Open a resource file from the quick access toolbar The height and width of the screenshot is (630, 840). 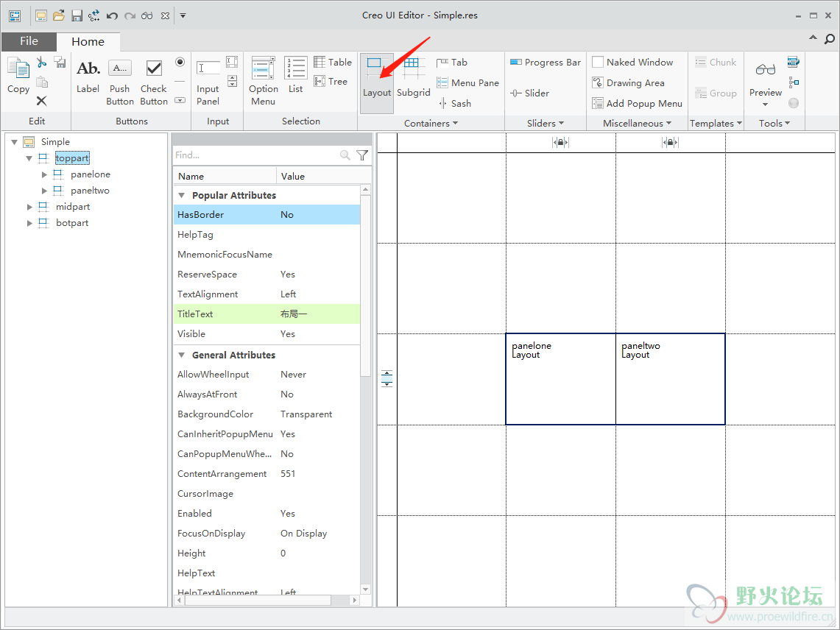[59, 15]
